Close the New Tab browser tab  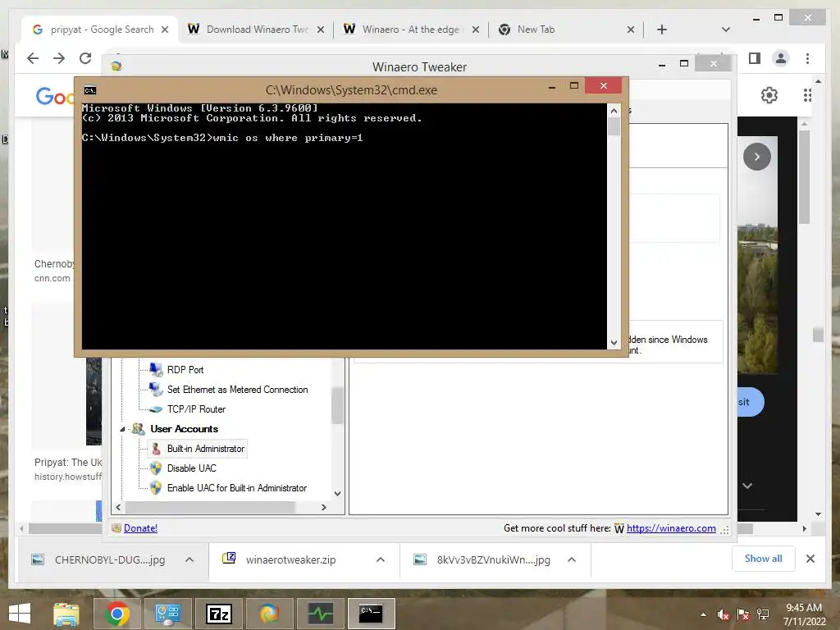coord(631,30)
